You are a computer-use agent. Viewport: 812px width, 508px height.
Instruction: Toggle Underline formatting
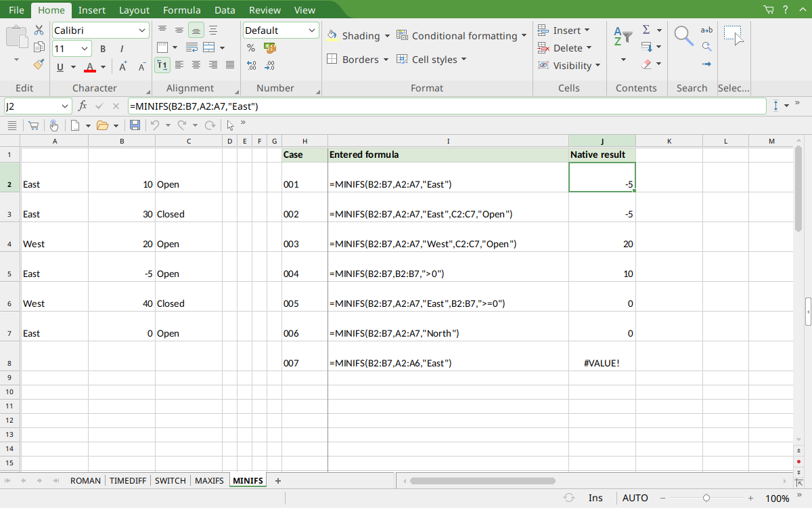pos(60,66)
